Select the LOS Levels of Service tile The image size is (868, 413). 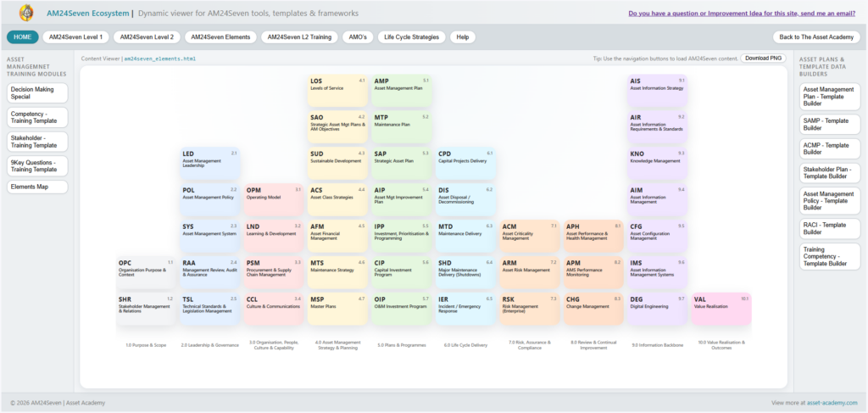337,88
